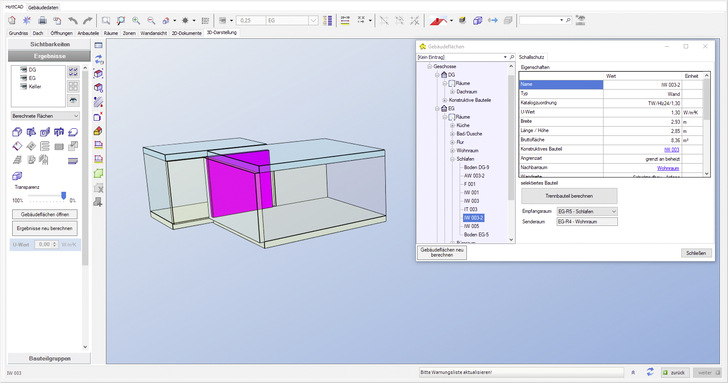
Task: Switch to the Öffnungen tab
Action: click(61, 33)
